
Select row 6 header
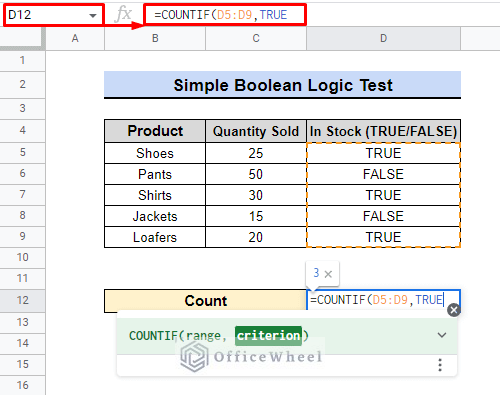pyautogui.click(x=22, y=174)
